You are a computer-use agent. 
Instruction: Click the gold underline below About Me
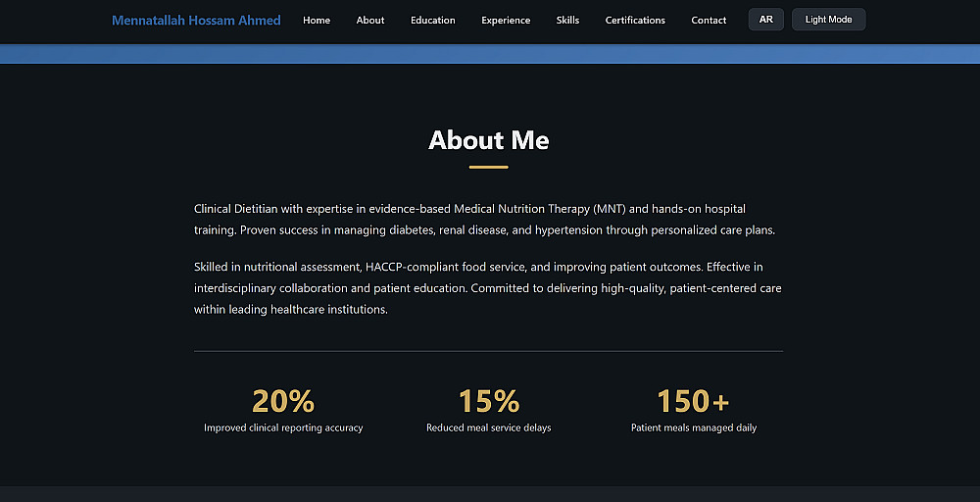coord(489,168)
